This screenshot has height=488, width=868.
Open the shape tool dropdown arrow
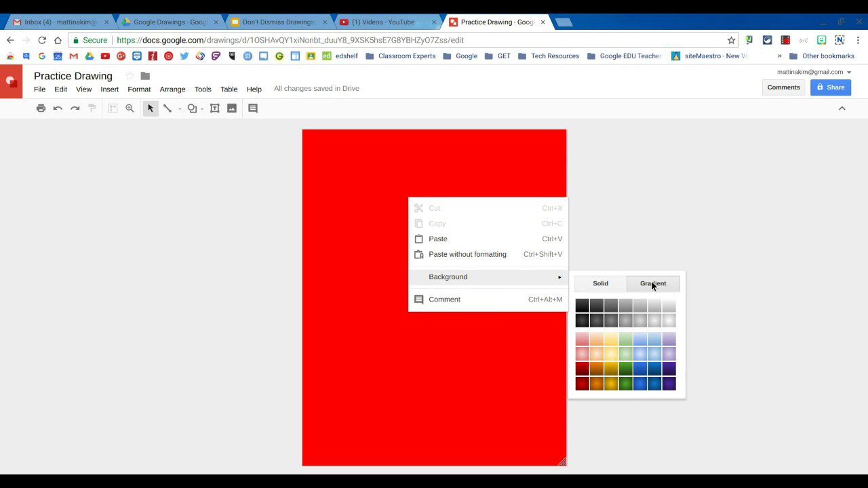coord(202,109)
